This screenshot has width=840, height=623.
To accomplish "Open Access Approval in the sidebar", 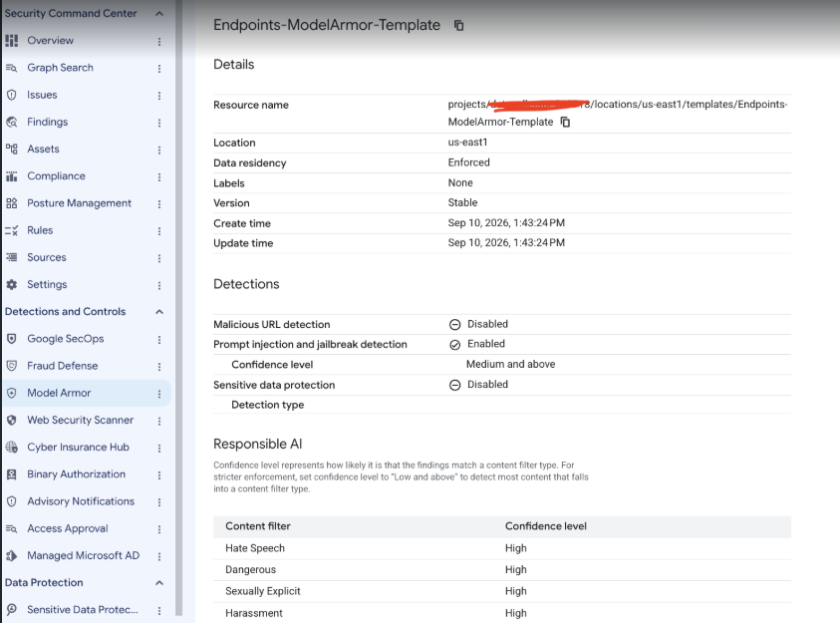I will (68, 528).
